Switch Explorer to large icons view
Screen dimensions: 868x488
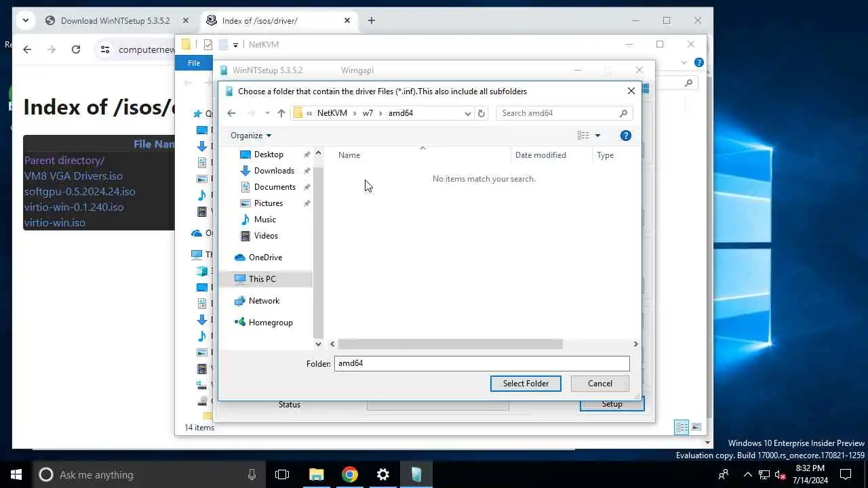pyautogui.click(x=696, y=427)
